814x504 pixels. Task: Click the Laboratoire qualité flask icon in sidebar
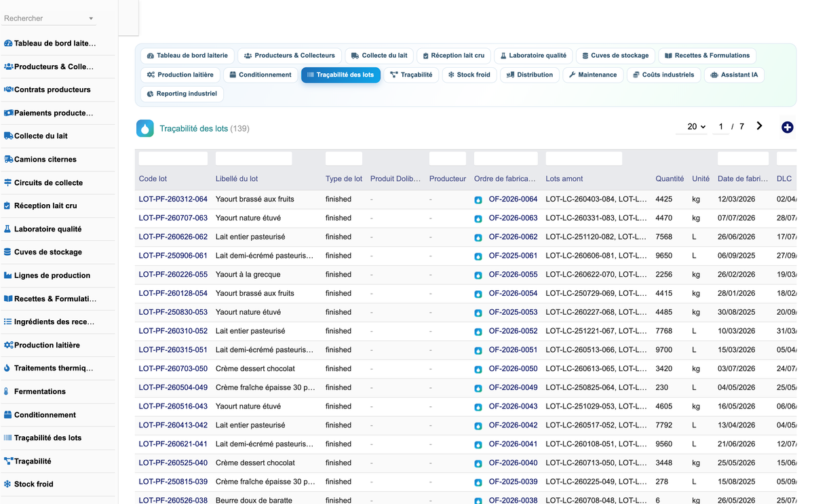pos(7,229)
